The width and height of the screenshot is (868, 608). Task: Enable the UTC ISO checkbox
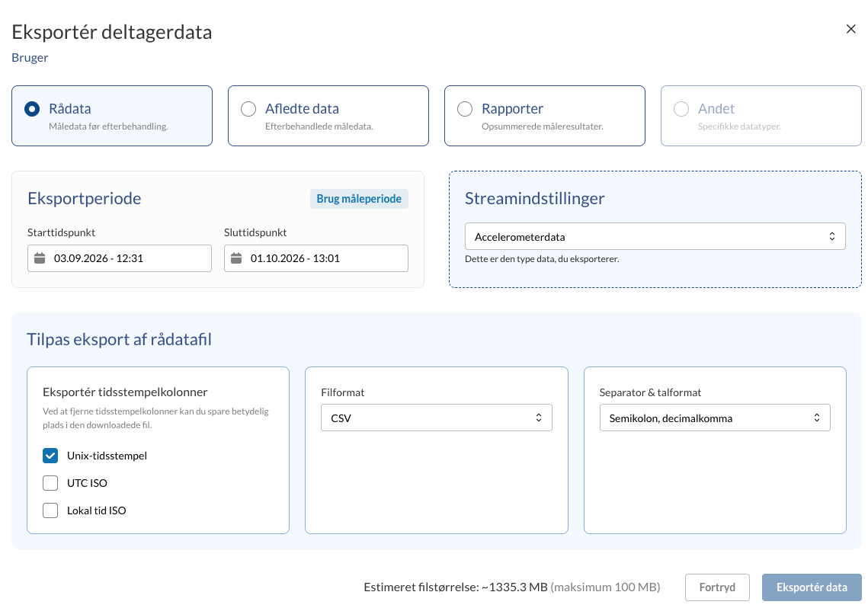[50, 483]
